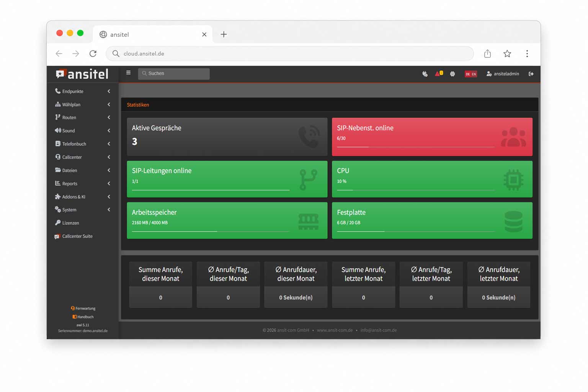Screen dimensions: 588x392
Task: Select the Statistiken panel header
Action: 330,105
